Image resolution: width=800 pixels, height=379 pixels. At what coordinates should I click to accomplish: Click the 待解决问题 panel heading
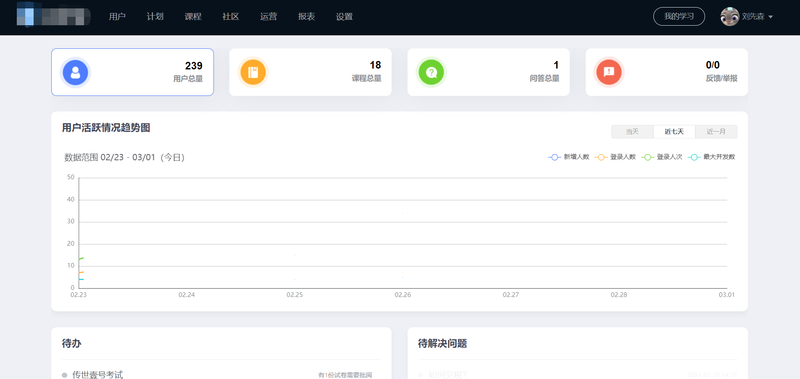point(442,343)
